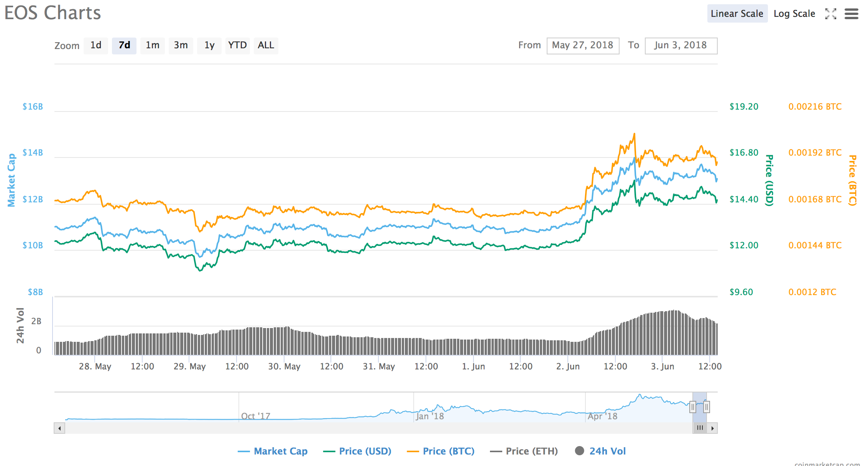Choose the 3m zoom range
Screen dimensions: 868x466
click(x=181, y=45)
